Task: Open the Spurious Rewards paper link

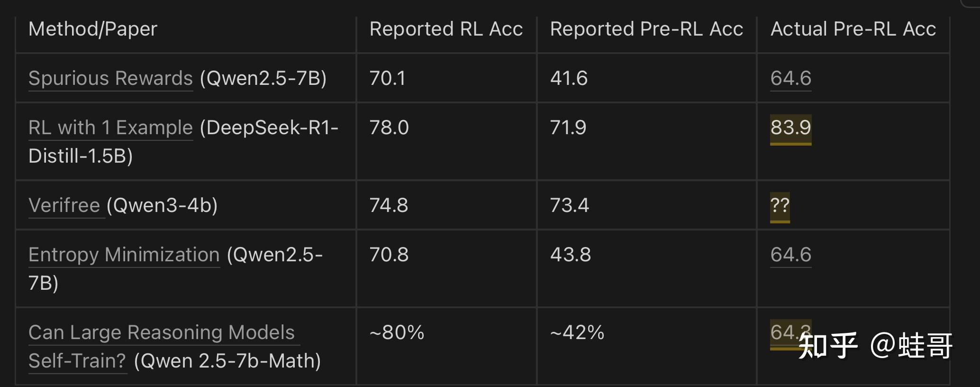Action: [x=110, y=78]
